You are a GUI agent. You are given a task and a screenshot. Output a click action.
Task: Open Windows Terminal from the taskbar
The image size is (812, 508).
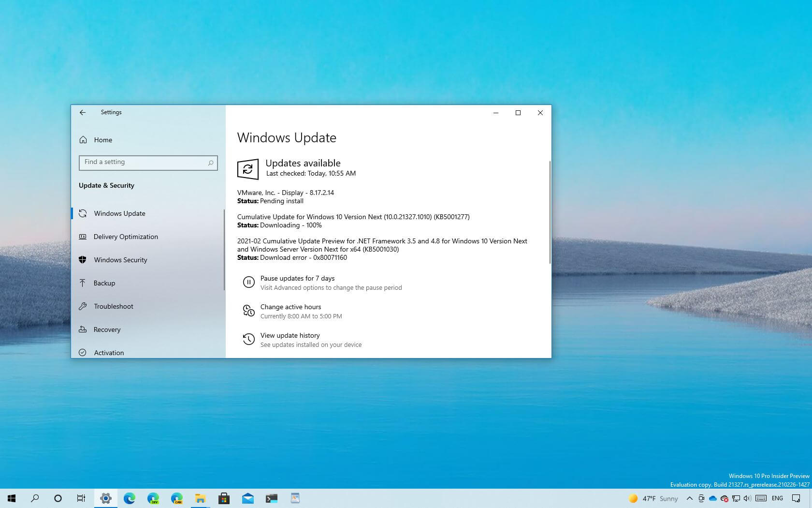point(271,498)
